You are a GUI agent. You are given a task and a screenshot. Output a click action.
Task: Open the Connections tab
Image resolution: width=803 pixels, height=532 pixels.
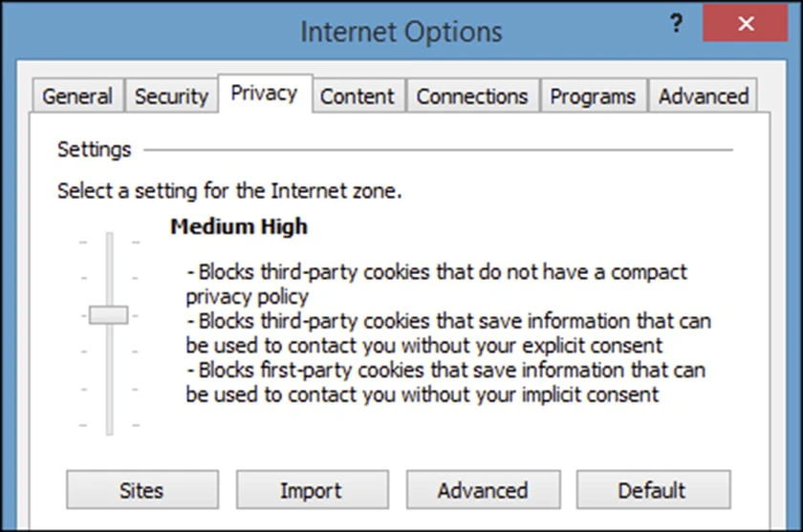472,96
